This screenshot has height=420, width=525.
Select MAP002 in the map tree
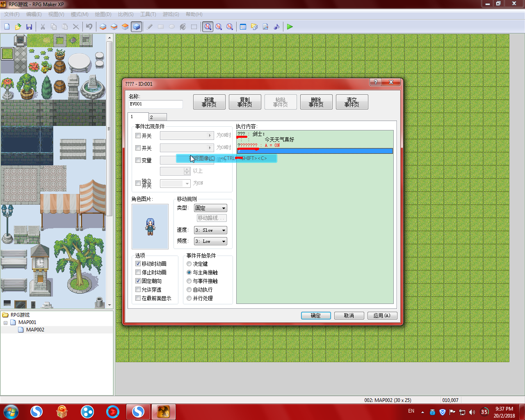[35, 330]
